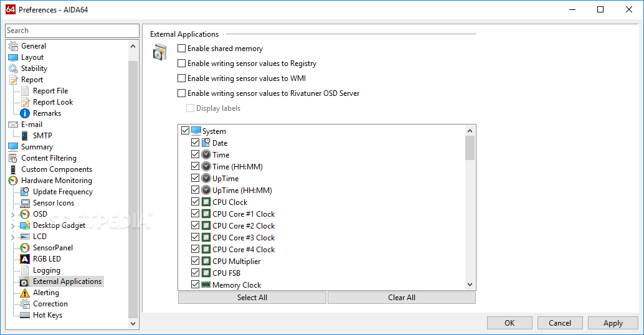Click the Update Frequency icon

[25, 192]
